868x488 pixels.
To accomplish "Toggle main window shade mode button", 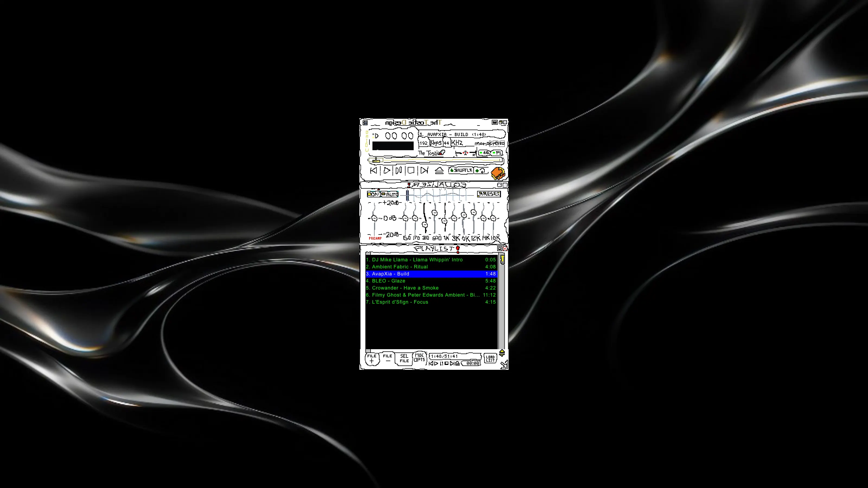I will tap(501, 123).
